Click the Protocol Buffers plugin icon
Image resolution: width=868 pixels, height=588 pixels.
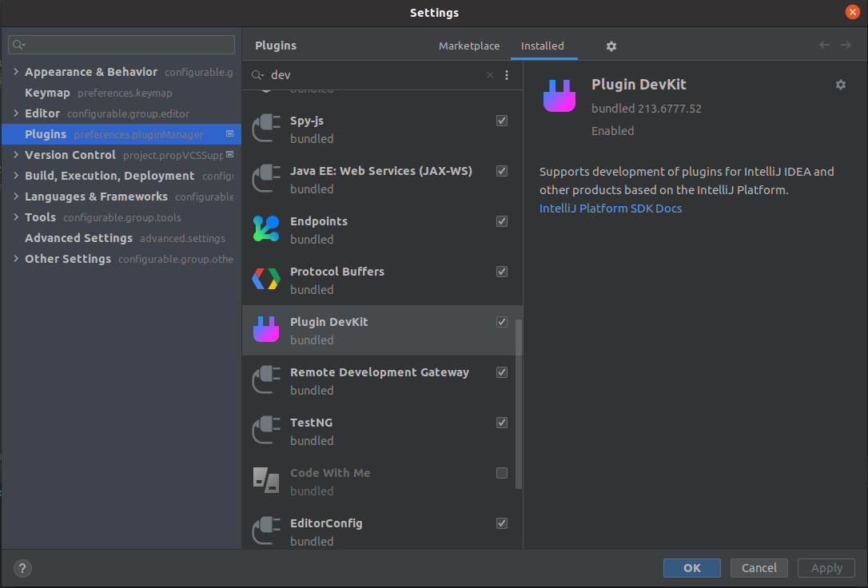tap(266, 280)
